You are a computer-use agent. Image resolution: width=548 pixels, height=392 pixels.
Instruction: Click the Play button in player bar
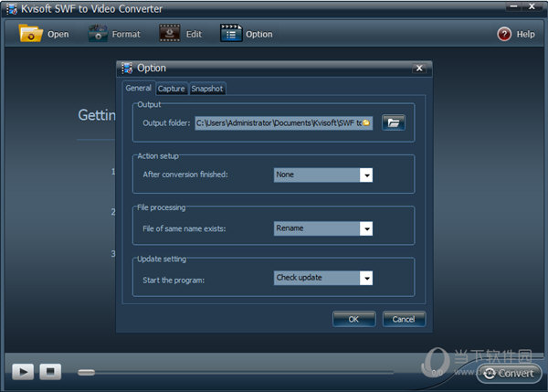point(23,371)
